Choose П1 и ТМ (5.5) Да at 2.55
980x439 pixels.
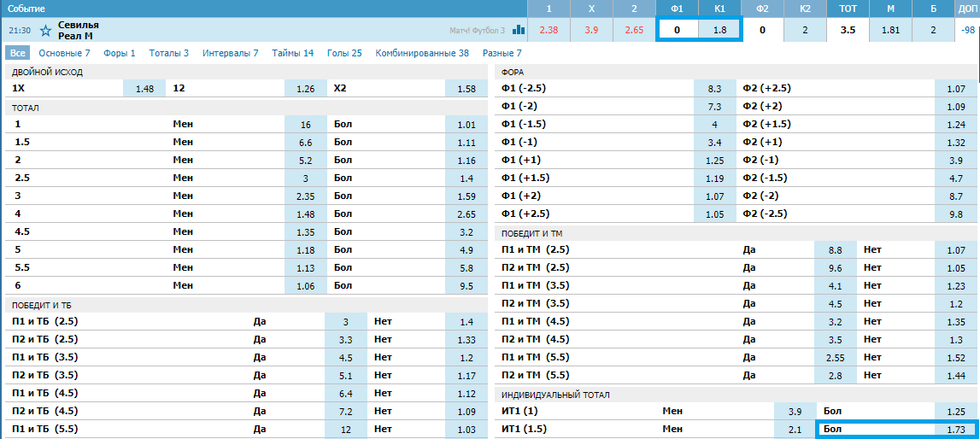(x=836, y=358)
